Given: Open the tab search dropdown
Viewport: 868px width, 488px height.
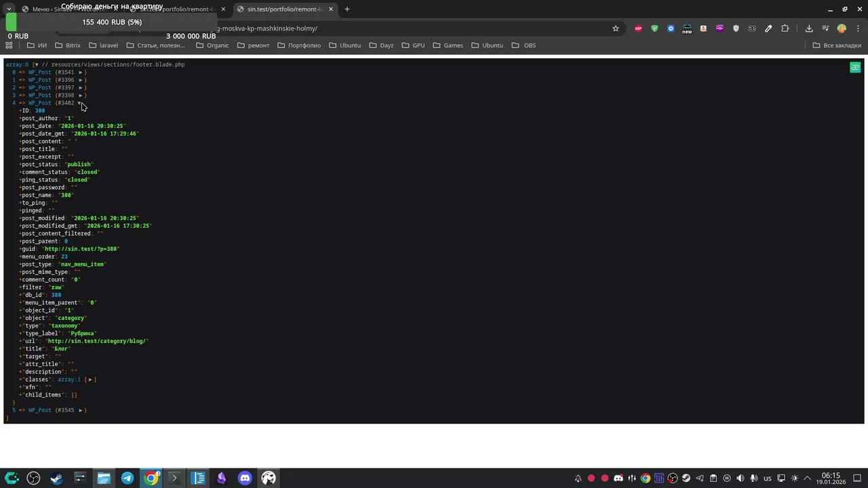Looking at the screenshot, I should tap(9, 9).
